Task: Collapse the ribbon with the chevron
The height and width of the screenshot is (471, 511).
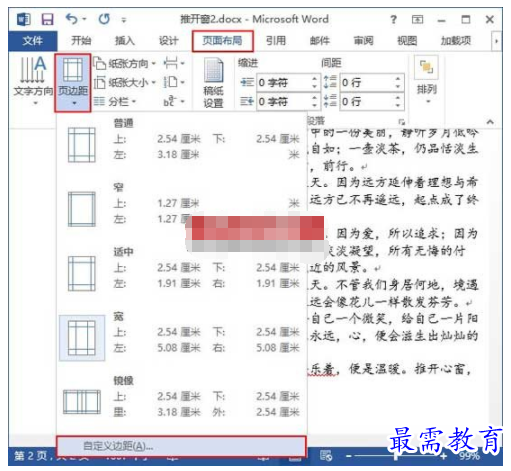Action: [490, 122]
